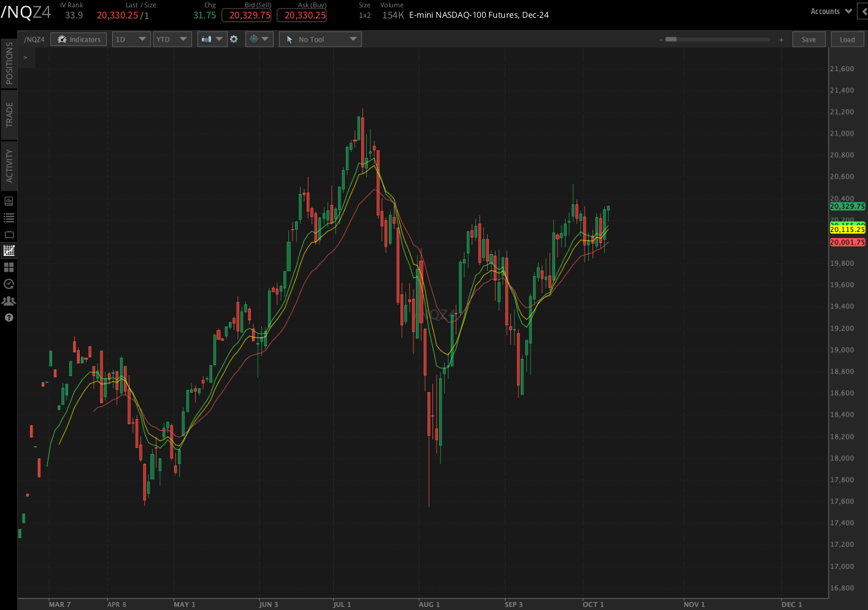Open the Flexible Grid icon
Image resolution: width=868 pixels, height=610 pixels.
(x=9, y=267)
